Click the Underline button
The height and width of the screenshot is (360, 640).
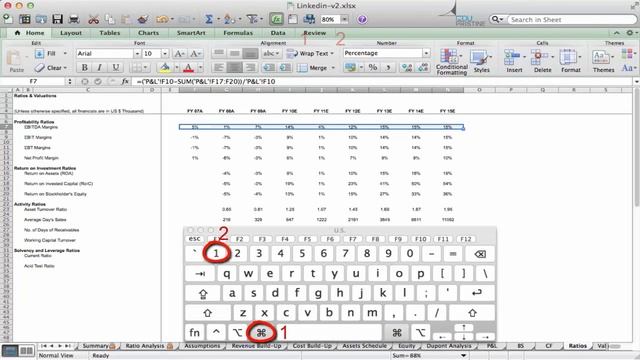pos(116,67)
